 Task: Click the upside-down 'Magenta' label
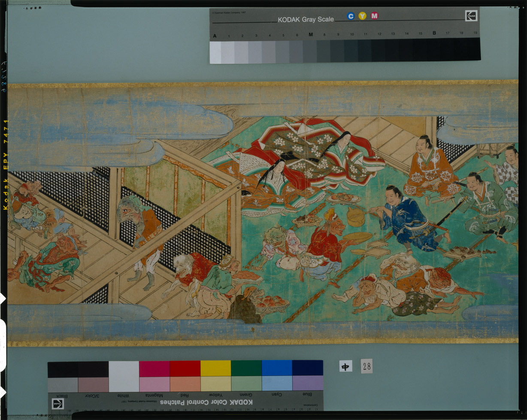(154, 395)
